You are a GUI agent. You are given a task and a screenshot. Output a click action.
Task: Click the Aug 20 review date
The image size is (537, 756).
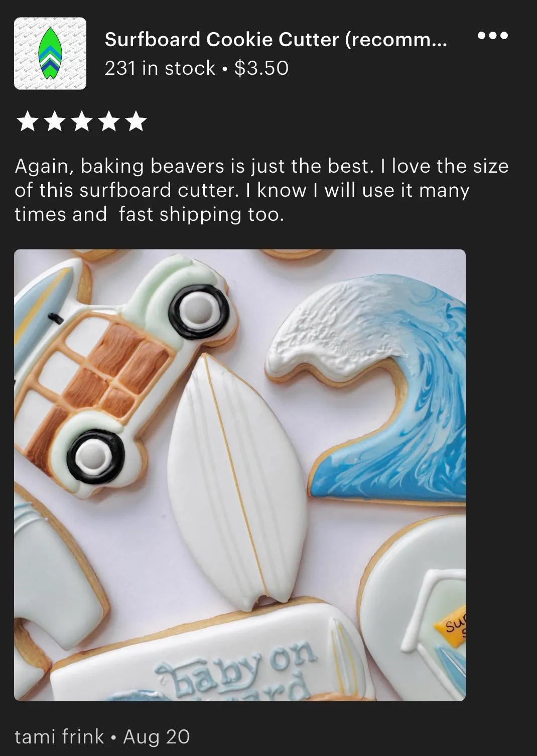point(157,737)
